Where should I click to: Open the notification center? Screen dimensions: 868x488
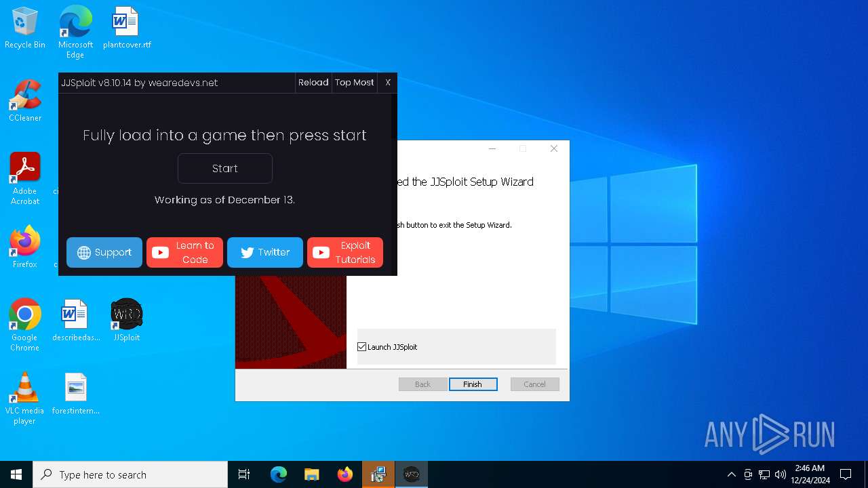pos(846,474)
